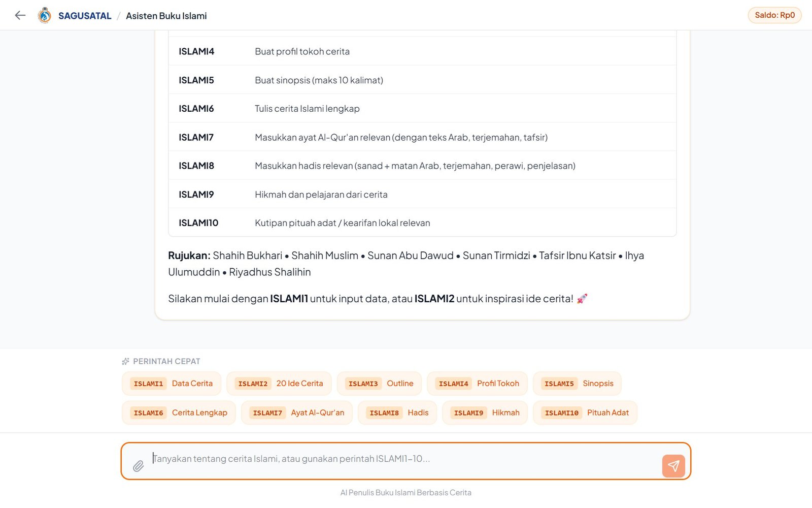Attach a file with the paperclip icon
This screenshot has height=508, width=812.
[138, 466]
